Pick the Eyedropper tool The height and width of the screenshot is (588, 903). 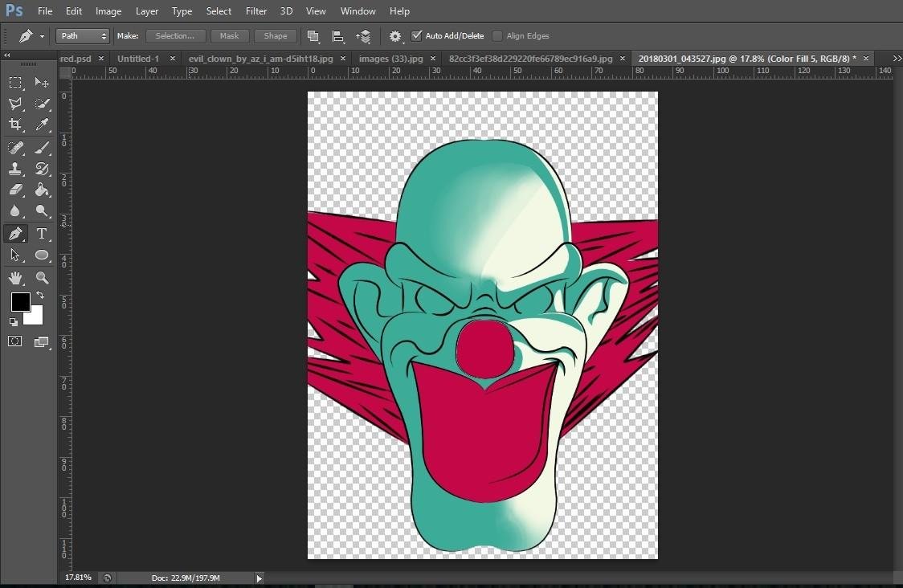point(42,125)
